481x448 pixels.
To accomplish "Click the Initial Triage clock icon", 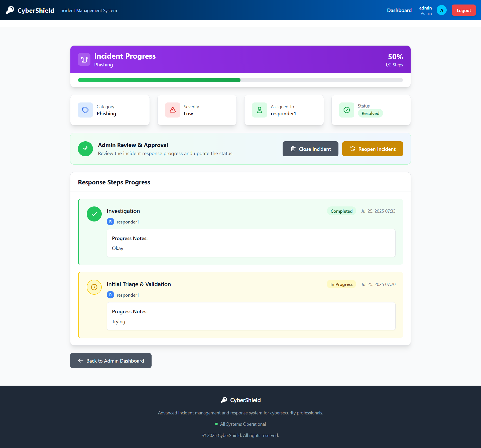I will pos(94,287).
